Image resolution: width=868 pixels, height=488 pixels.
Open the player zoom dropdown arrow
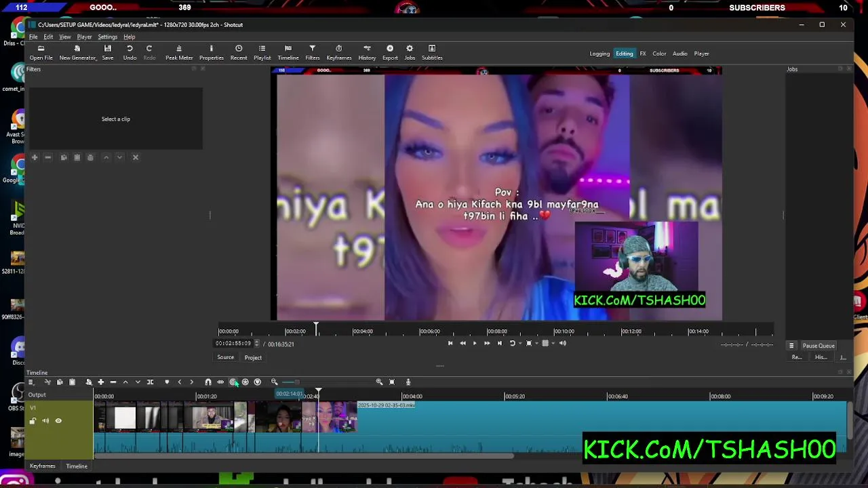(536, 343)
